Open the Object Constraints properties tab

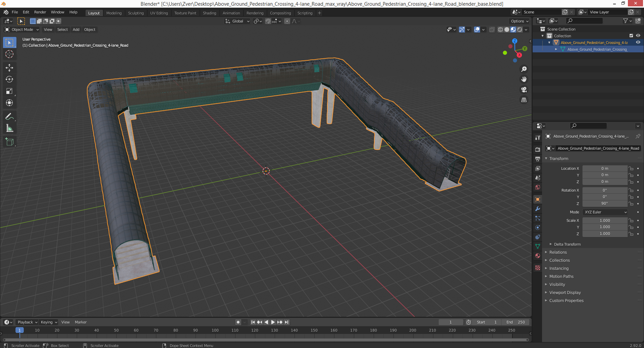538,237
